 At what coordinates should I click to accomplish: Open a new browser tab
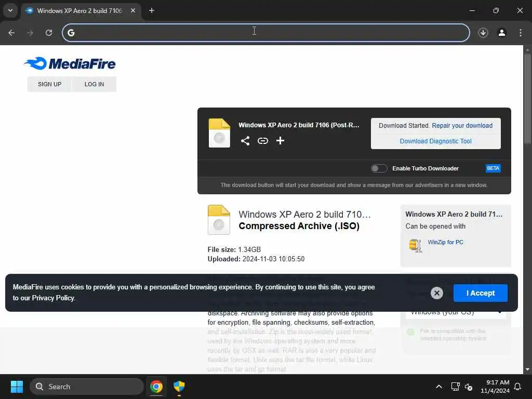pos(152,10)
